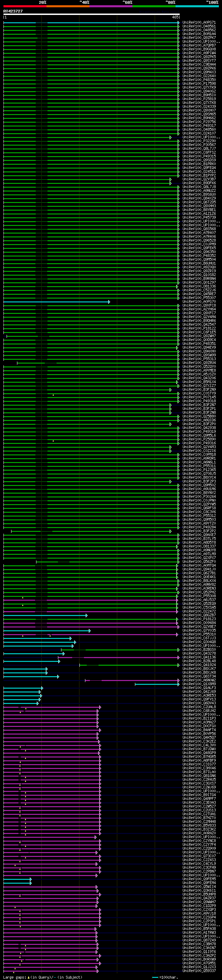
Task: Select hit label UniRef100_P32290
Action: tap(199, 141)
